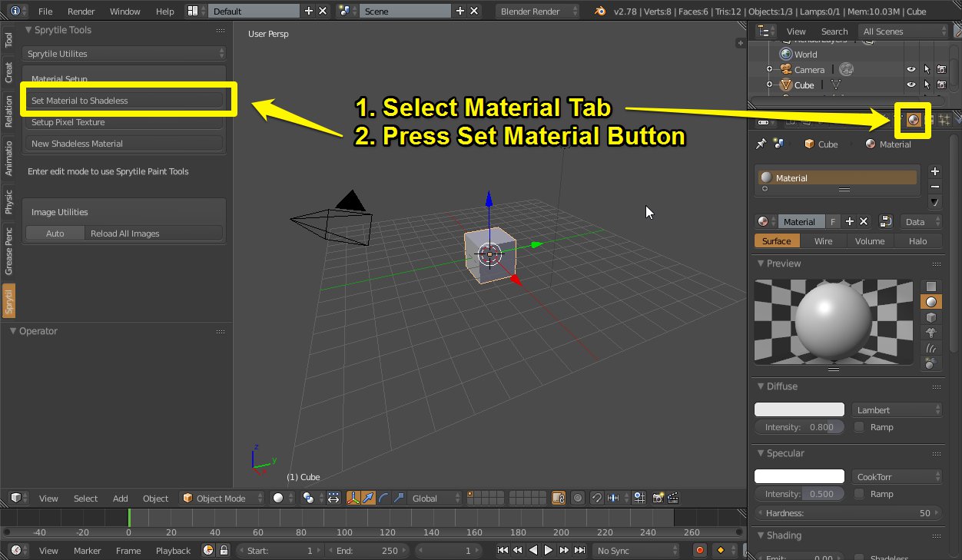Toggle Cube visibility eye in outliner
The image size is (962, 560).
(911, 85)
